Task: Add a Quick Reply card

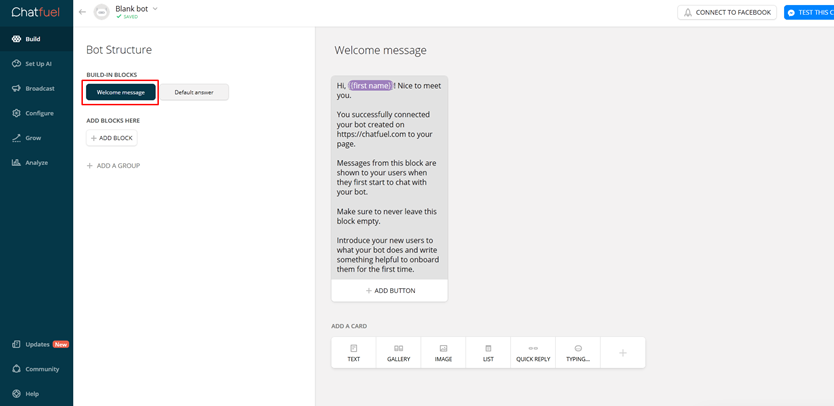Action: click(x=533, y=353)
